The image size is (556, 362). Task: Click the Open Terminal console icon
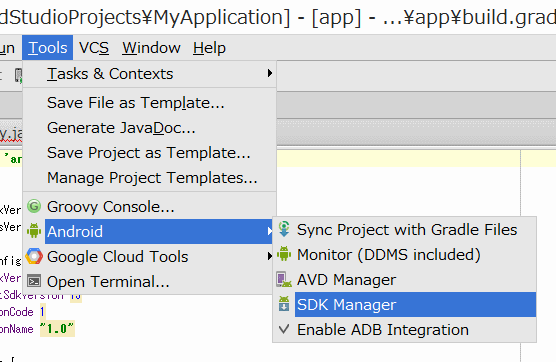(34, 282)
